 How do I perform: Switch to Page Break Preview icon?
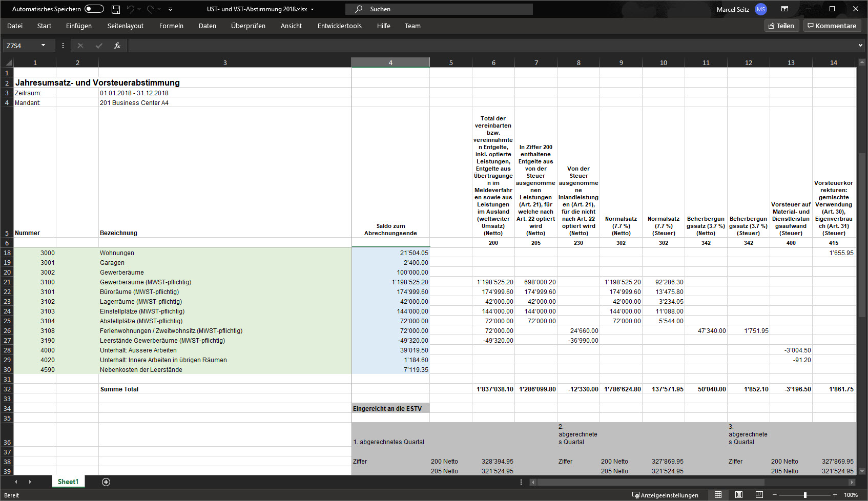[x=759, y=495]
